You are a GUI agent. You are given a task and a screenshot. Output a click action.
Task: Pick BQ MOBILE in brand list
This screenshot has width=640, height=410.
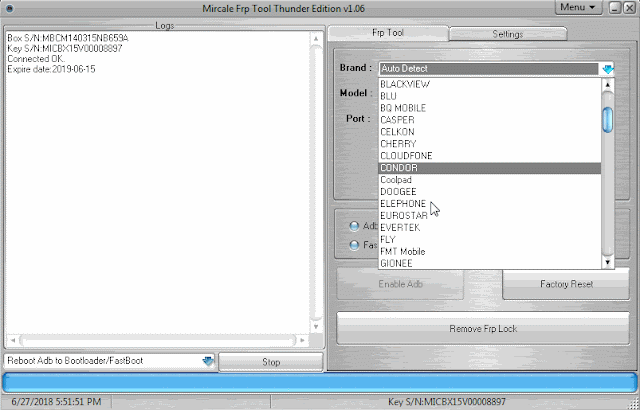[490, 108]
